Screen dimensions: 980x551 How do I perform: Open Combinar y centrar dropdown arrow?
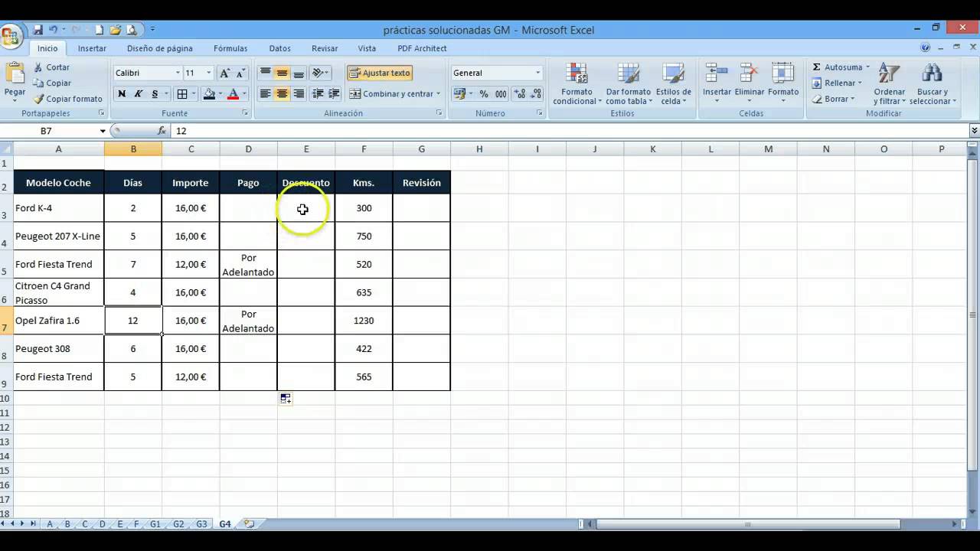[x=438, y=94]
